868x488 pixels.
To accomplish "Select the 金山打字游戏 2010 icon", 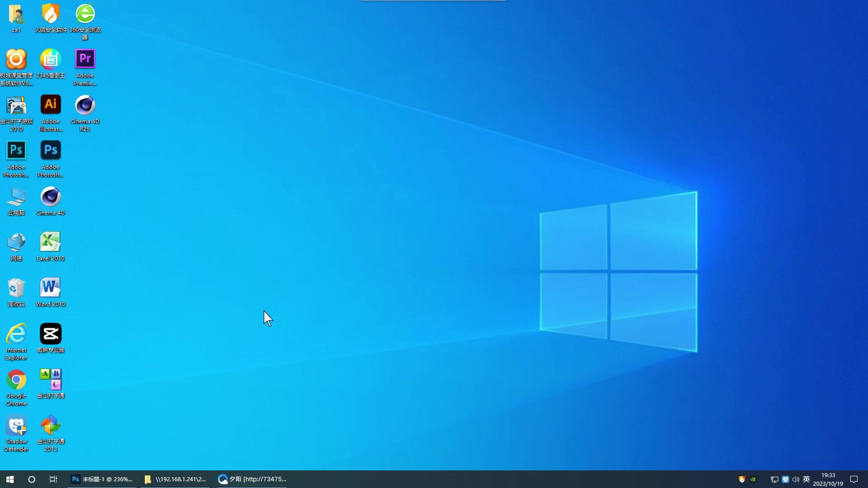I will point(16,113).
